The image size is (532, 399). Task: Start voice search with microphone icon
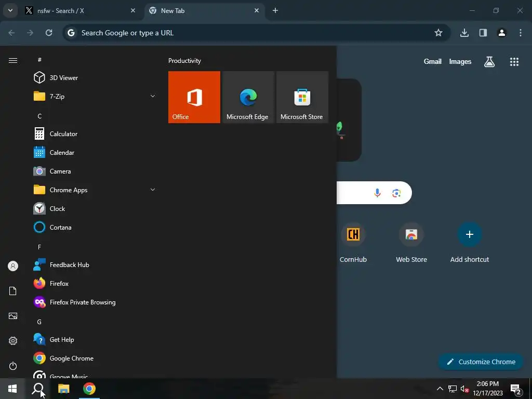click(x=377, y=193)
